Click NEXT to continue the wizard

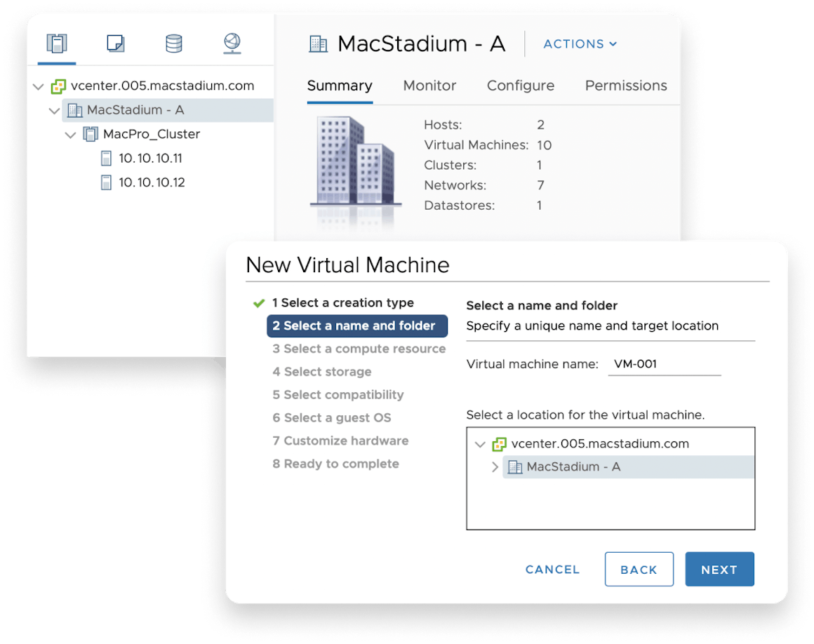[719, 569]
